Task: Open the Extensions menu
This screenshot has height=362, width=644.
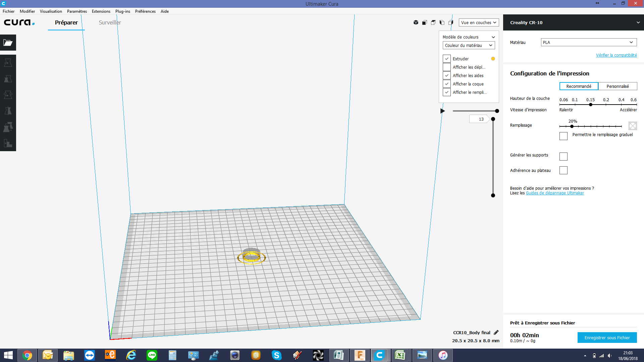Action: [101, 11]
